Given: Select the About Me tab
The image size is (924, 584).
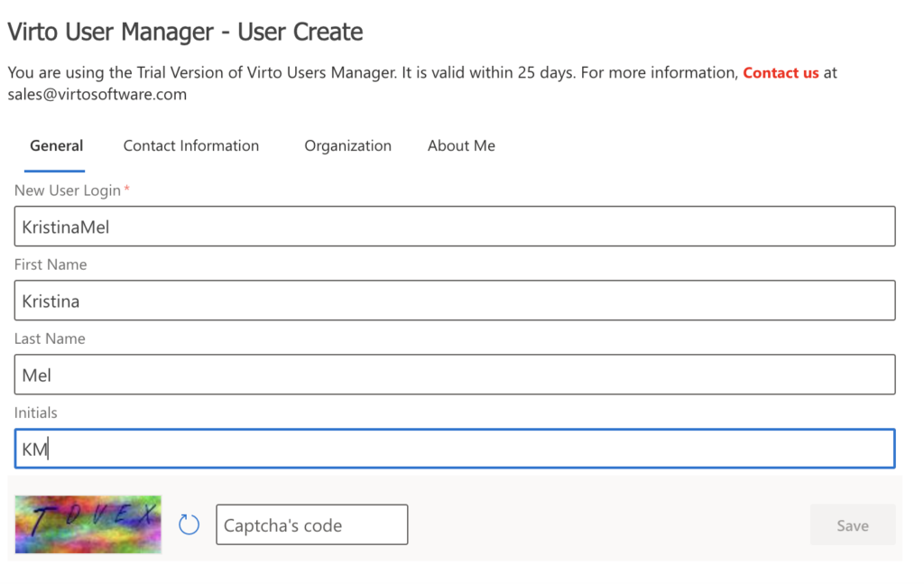Looking at the screenshot, I should 461,145.
